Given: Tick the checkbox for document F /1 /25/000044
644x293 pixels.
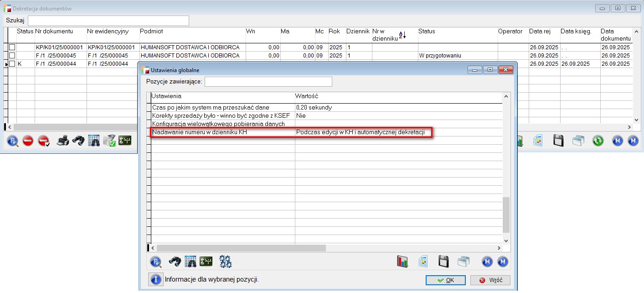Looking at the screenshot, I should coord(12,64).
